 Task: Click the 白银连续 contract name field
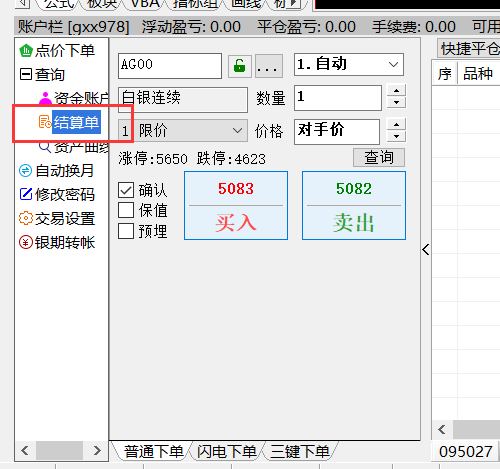pos(183,100)
